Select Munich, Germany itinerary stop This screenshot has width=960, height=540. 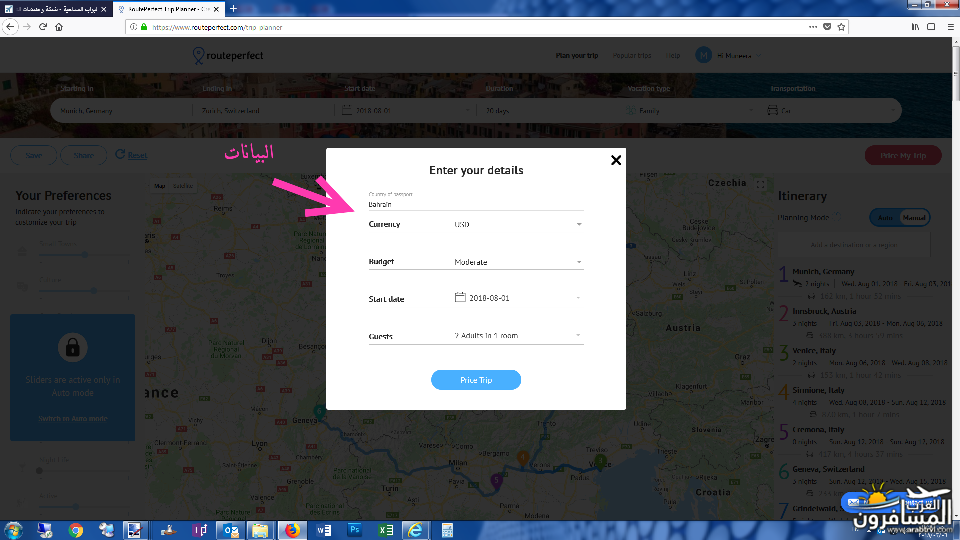(823, 271)
